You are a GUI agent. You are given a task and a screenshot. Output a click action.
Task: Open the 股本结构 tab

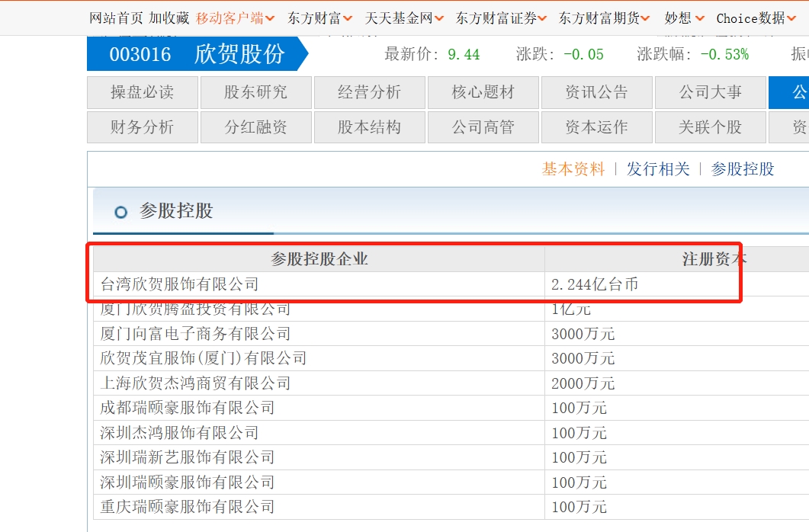369,127
